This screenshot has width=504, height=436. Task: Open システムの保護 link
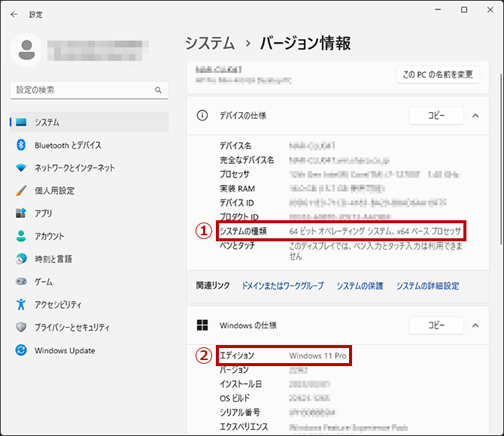(x=360, y=286)
